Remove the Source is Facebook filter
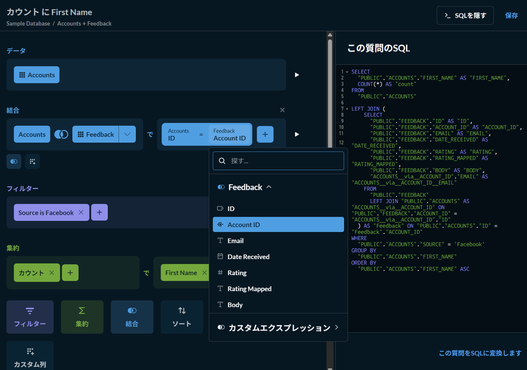 coord(81,212)
